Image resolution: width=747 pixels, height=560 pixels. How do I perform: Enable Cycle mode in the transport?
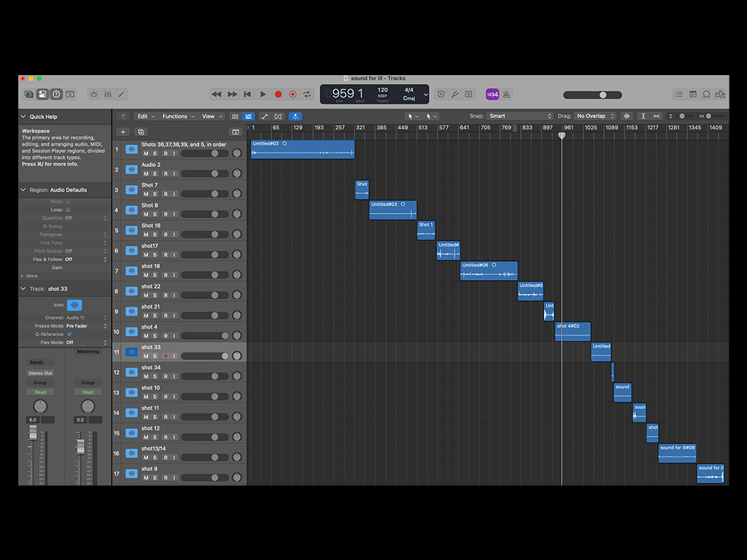click(306, 94)
